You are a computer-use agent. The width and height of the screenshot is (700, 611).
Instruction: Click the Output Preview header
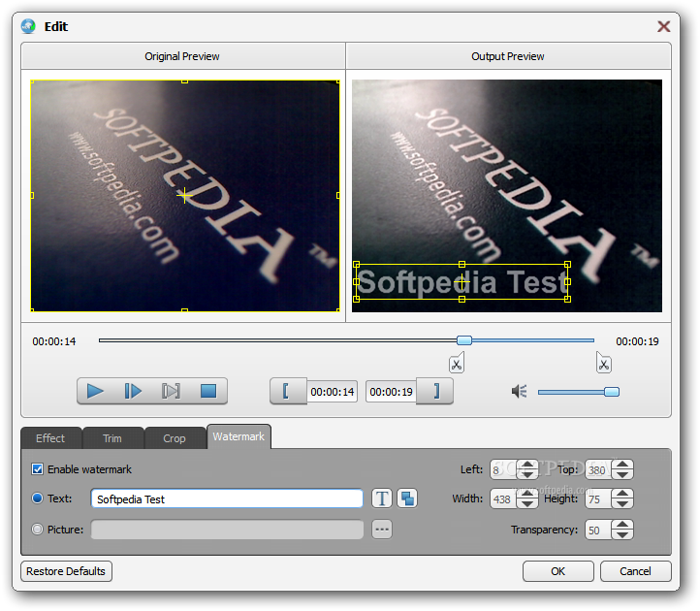click(508, 56)
